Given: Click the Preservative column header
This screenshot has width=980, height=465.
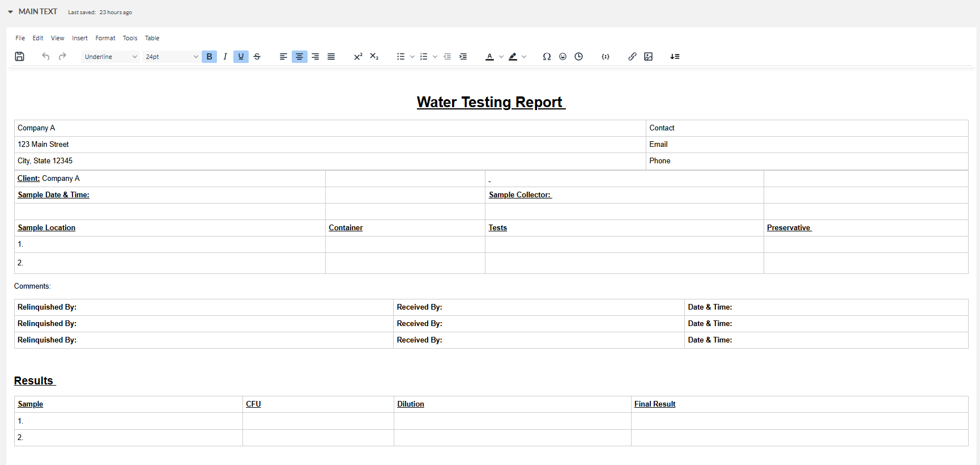Looking at the screenshot, I should tap(789, 228).
